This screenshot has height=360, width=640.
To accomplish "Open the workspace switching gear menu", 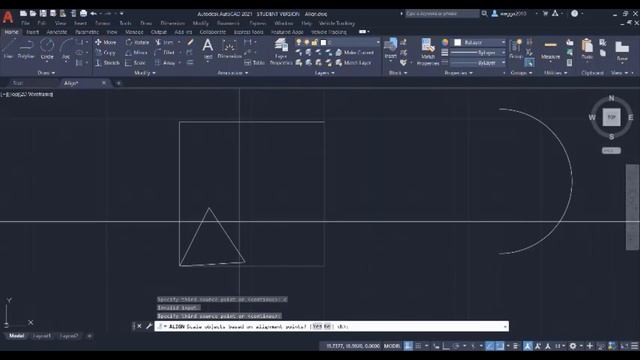I will coord(574,346).
